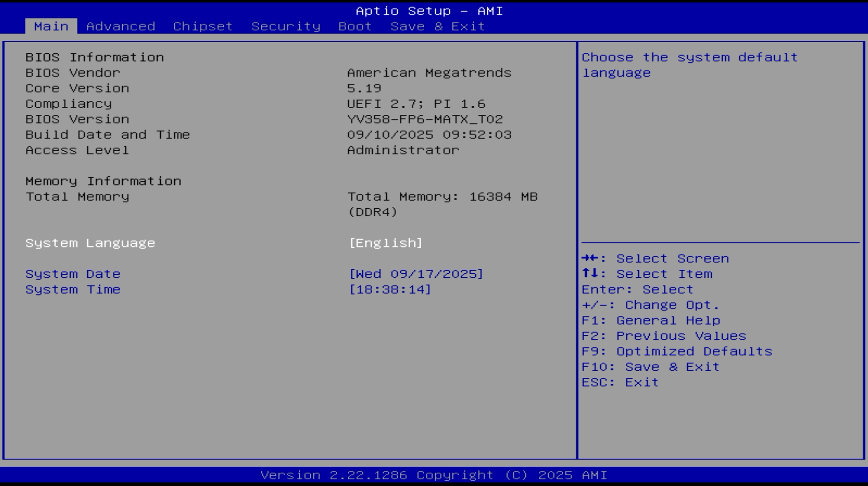This screenshot has height=486, width=868.
Task: Click the BIOS Version value text
Action: (425, 119)
